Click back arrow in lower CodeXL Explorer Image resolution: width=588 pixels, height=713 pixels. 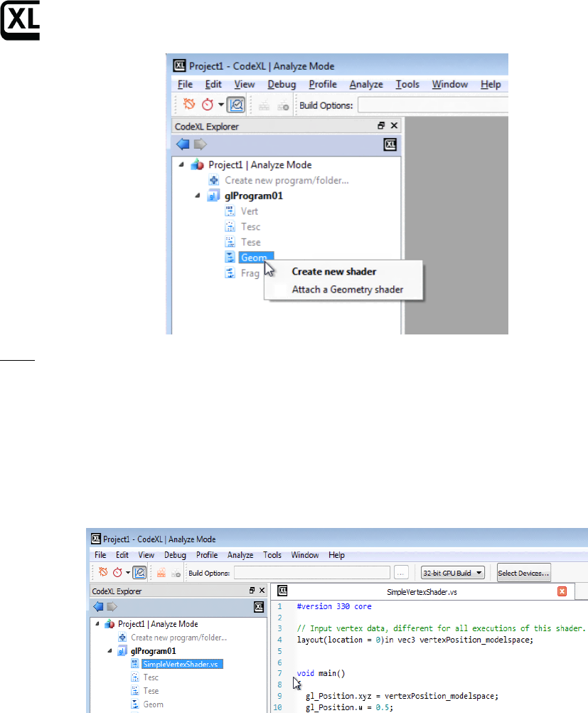tap(98, 606)
